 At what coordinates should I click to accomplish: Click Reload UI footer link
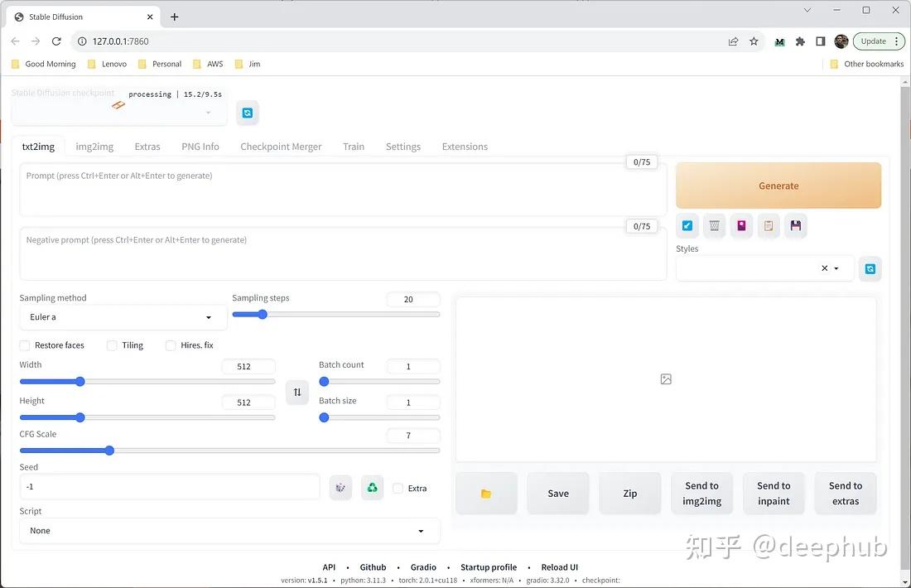(x=560, y=567)
